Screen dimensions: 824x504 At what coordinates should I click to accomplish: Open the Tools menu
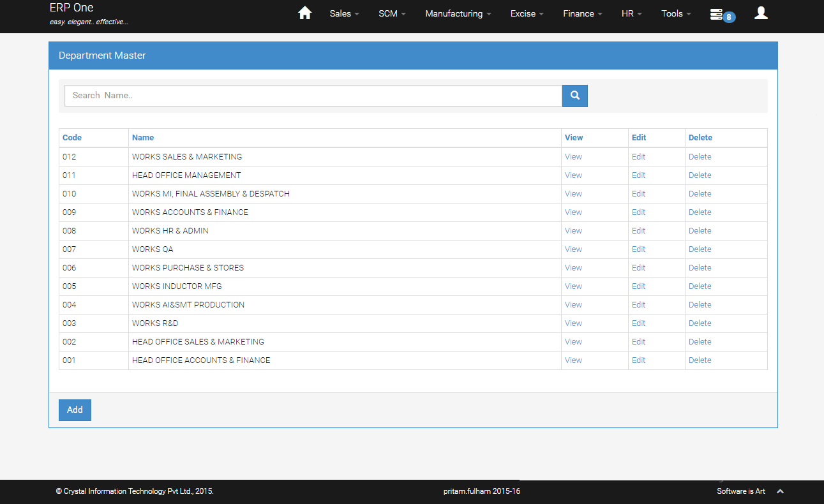[x=676, y=13]
